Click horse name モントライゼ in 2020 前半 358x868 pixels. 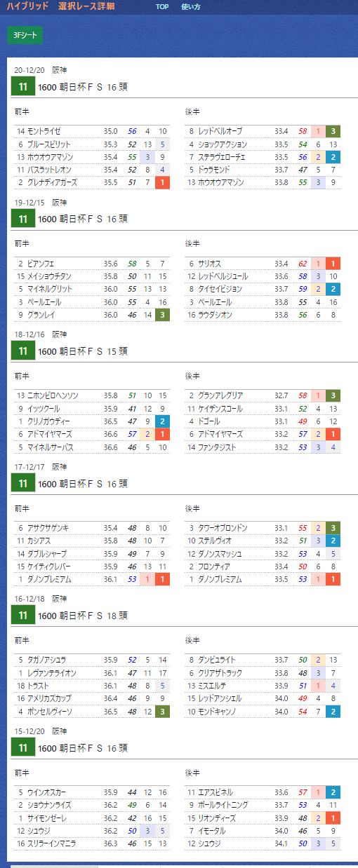pos(44,131)
